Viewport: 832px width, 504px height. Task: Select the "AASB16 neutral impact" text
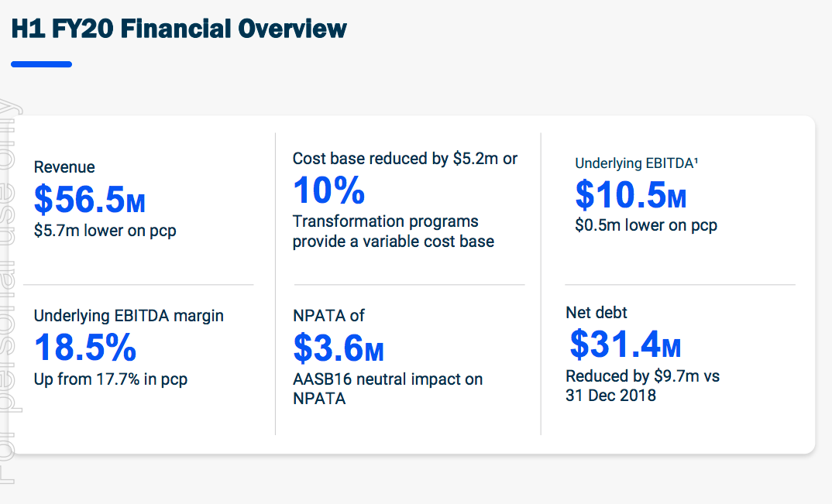(387, 379)
